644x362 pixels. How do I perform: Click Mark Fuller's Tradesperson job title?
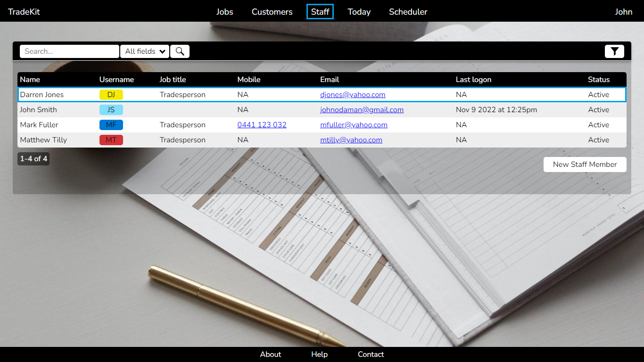point(182,125)
